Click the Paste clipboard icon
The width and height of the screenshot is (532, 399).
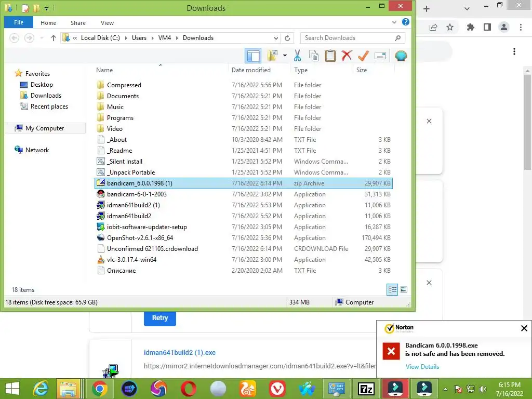tap(330, 56)
